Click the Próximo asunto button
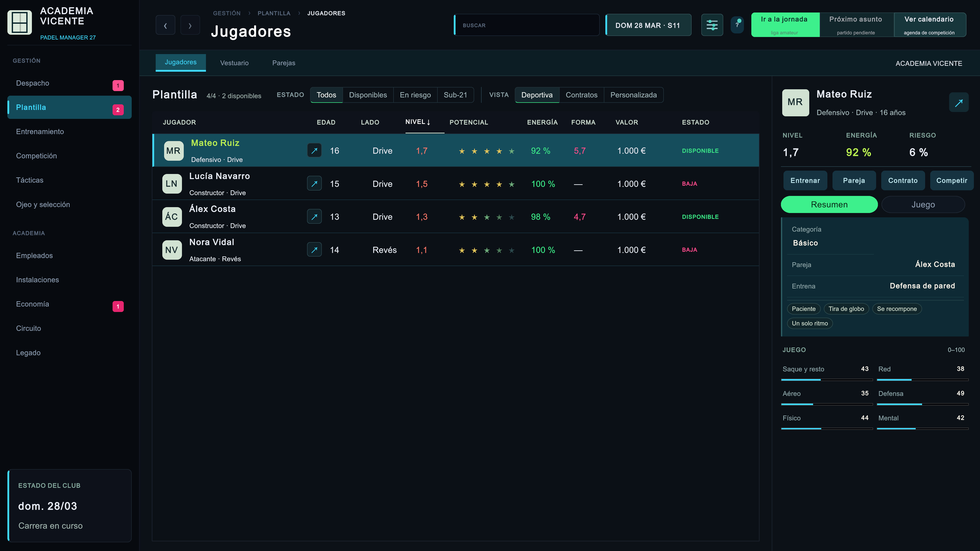This screenshot has height=551, width=980. [x=856, y=25]
